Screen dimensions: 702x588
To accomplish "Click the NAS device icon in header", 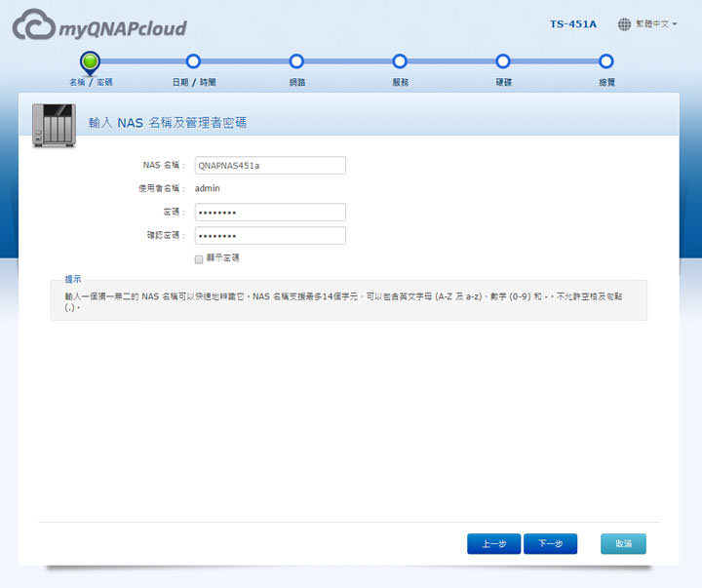I will click(x=54, y=125).
